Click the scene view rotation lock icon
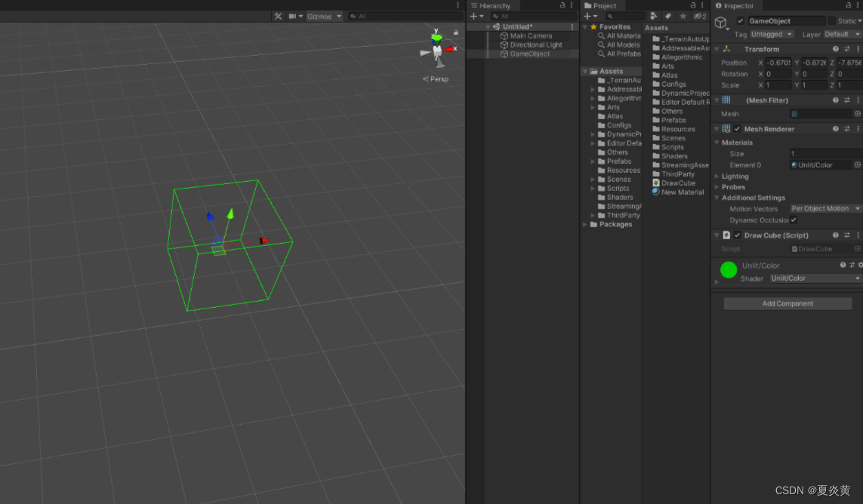This screenshot has height=504, width=863. (456, 32)
